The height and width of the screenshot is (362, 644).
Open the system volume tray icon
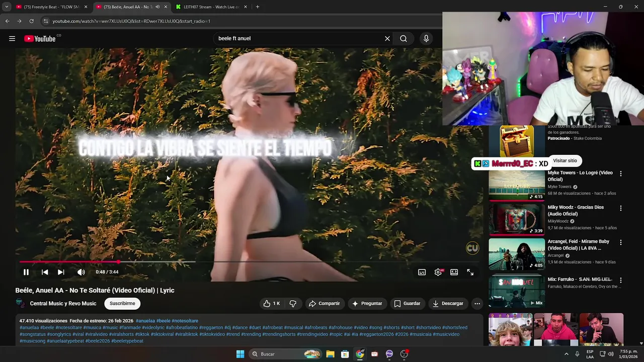(x=611, y=354)
